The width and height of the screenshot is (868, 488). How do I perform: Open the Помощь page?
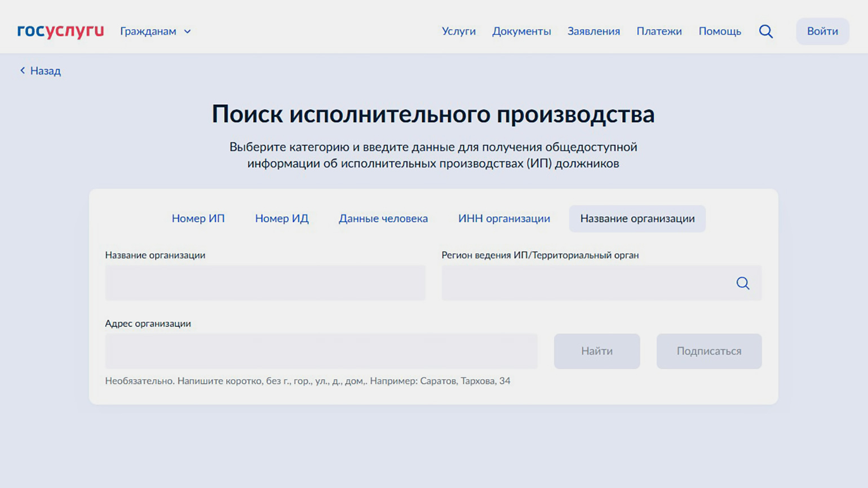point(719,32)
